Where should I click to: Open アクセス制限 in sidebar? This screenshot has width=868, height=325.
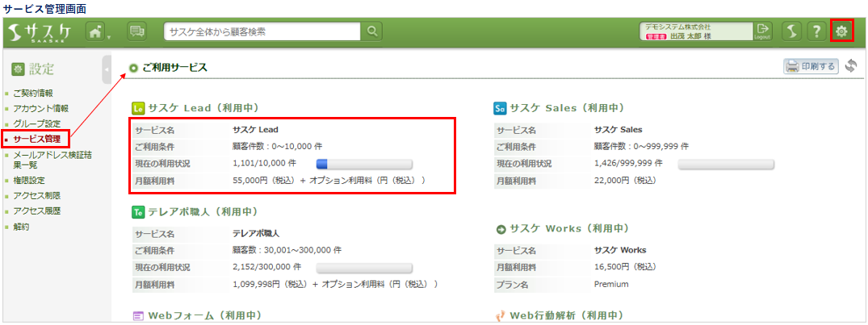(x=37, y=196)
